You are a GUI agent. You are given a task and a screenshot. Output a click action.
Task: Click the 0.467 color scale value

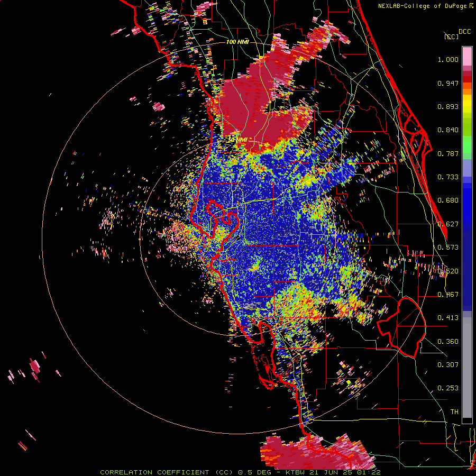pos(448,295)
